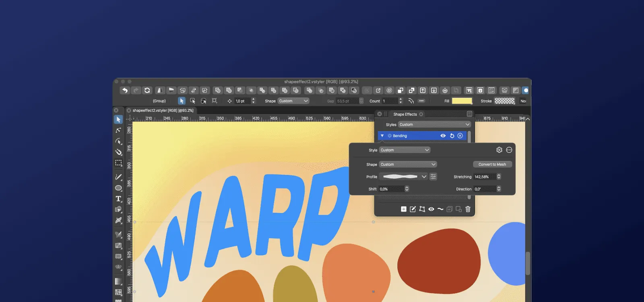
Task: Open the Styles dropdown in Shape Effects
Action: tap(434, 125)
